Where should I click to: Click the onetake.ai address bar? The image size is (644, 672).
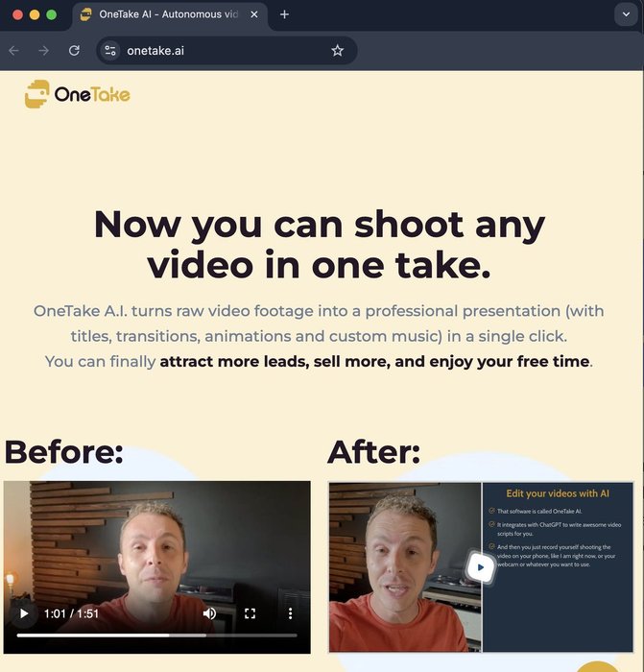pyautogui.click(x=227, y=51)
